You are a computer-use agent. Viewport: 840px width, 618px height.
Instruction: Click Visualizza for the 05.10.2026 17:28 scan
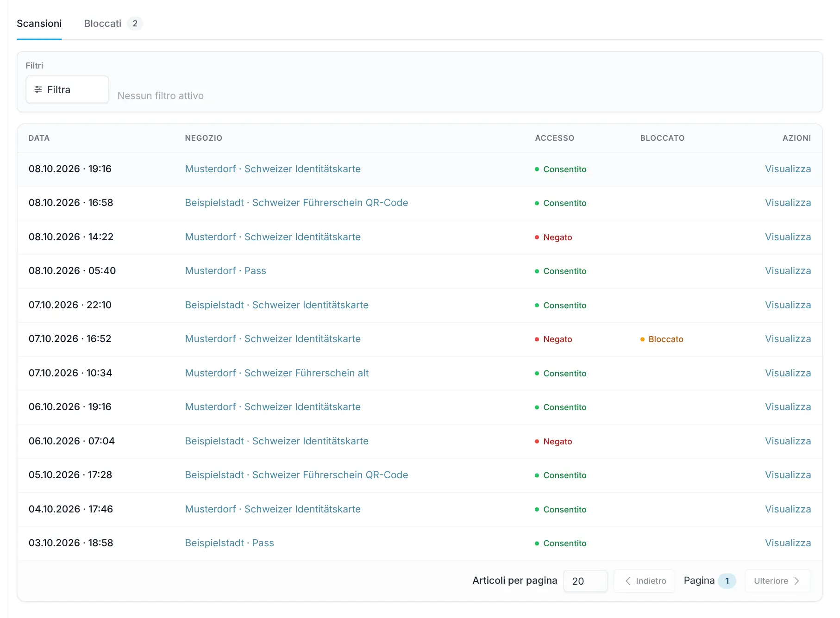[x=788, y=475]
